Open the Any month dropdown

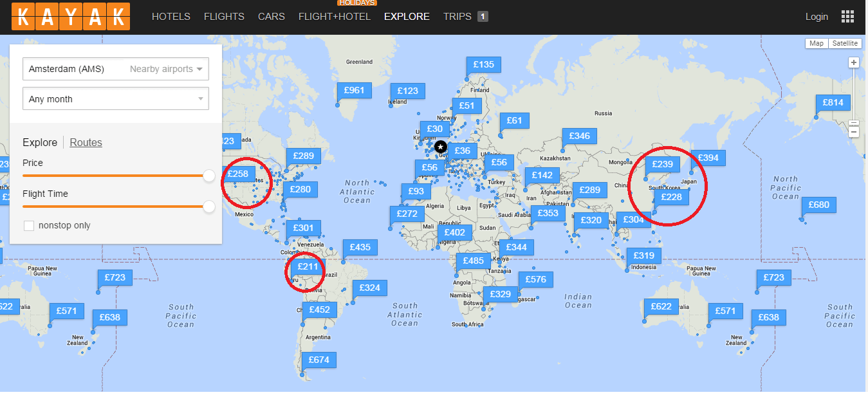point(116,98)
